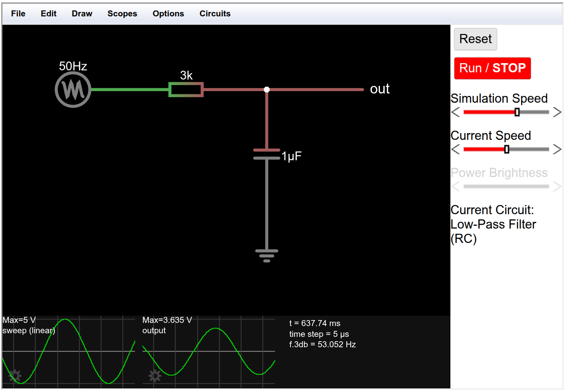Image resolution: width=568 pixels, height=392 pixels.
Task: Click the 50Hz sweep voltage source icon
Action: 73,90
